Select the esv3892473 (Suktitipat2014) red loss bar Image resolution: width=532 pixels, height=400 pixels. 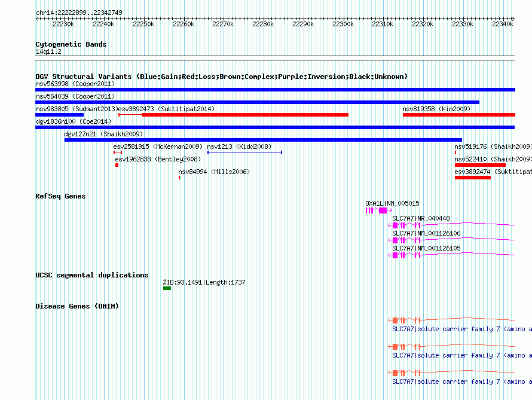(x=234, y=115)
